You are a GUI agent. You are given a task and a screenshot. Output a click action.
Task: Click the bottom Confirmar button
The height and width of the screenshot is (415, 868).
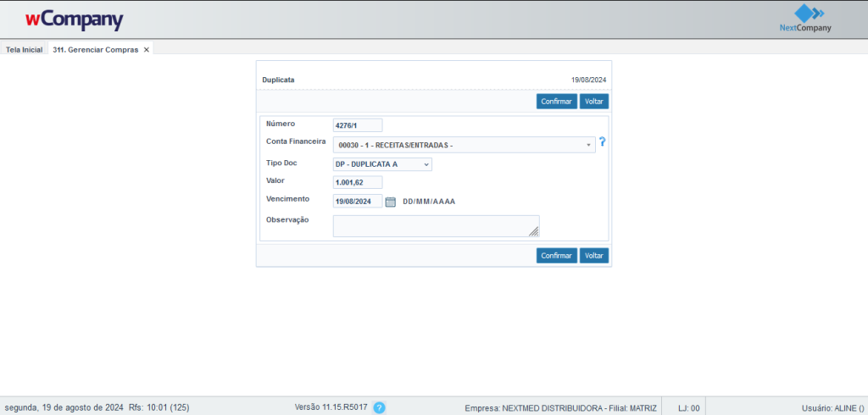click(556, 256)
